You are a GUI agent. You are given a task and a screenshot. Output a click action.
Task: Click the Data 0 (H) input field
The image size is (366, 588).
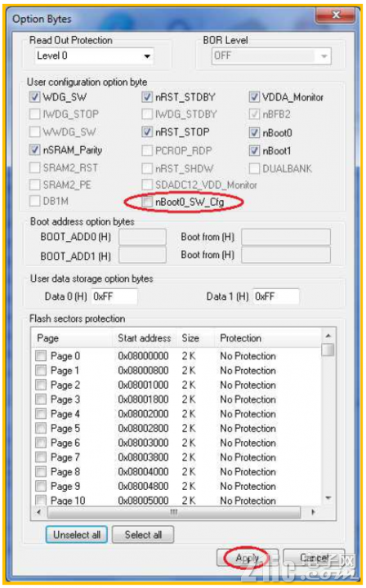(x=114, y=296)
